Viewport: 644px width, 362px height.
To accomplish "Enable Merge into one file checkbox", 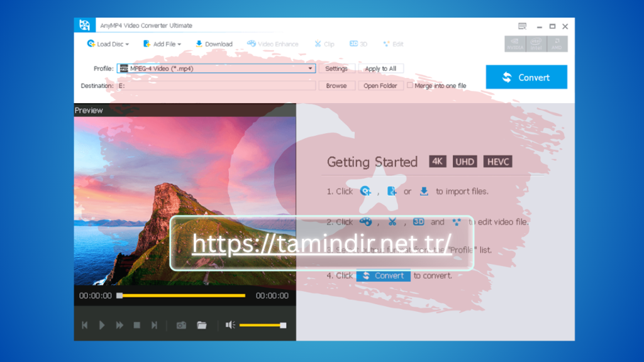I will (x=410, y=85).
